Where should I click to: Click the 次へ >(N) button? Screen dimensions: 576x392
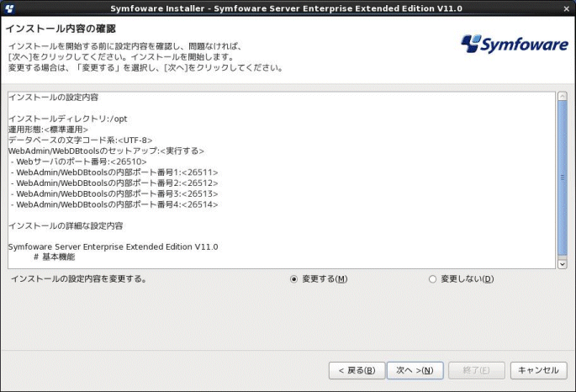pyautogui.click(x=415, y=370)
